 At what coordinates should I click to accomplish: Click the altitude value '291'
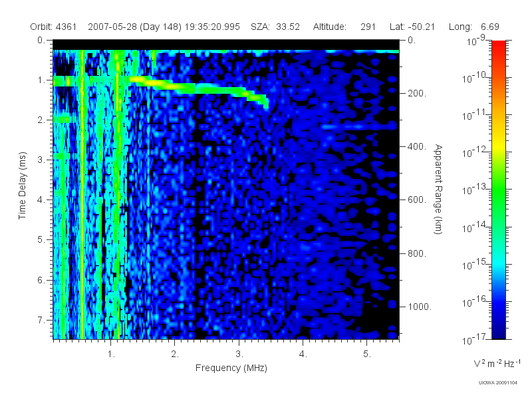[x=368, y=27]
